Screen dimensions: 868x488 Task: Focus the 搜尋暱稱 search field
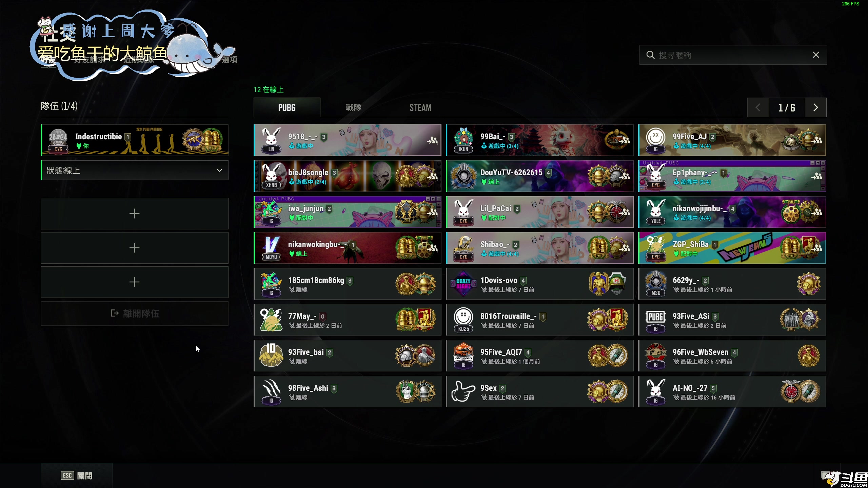click(x=733, y=55)
